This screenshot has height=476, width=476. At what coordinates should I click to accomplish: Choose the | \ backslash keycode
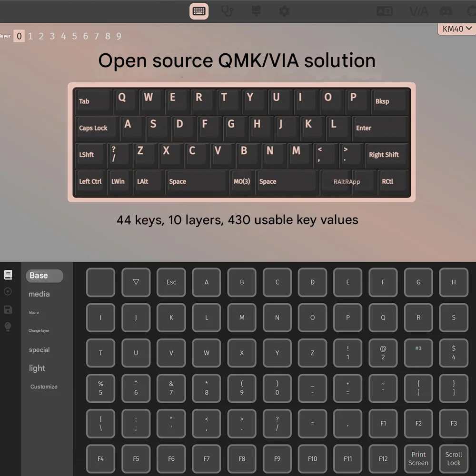[x=100, y=424]
